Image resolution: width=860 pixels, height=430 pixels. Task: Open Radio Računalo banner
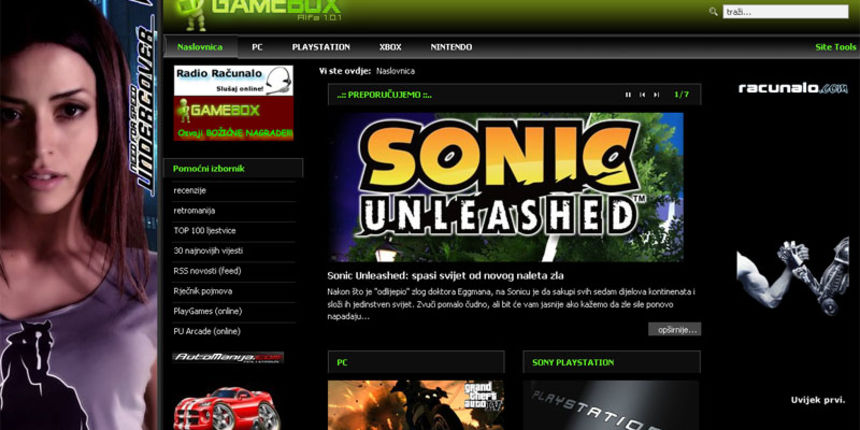click(234, 81)
